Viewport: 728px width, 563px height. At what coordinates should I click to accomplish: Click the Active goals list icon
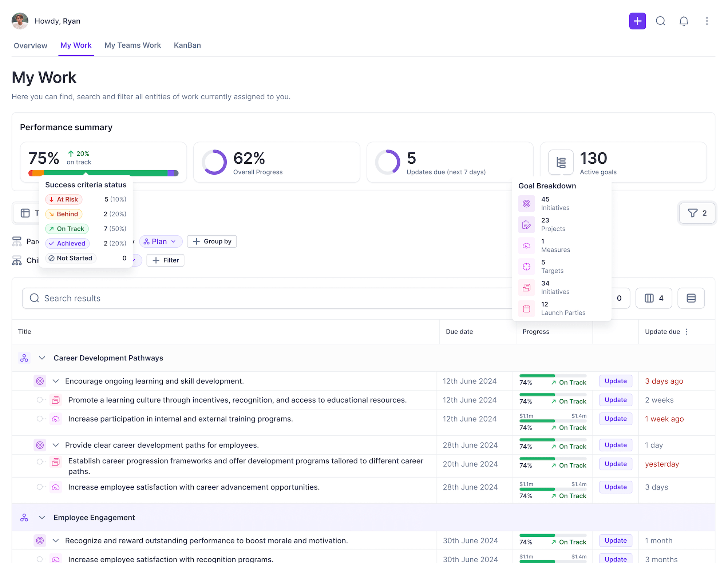pyautogui.click(x=561, y=162)
